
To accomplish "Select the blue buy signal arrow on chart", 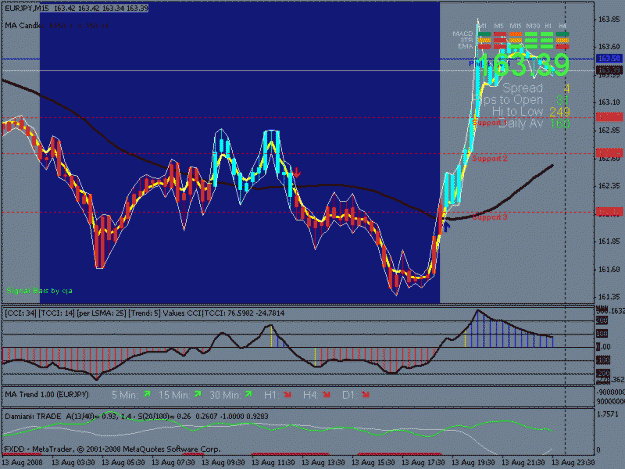I will [447, 226].
